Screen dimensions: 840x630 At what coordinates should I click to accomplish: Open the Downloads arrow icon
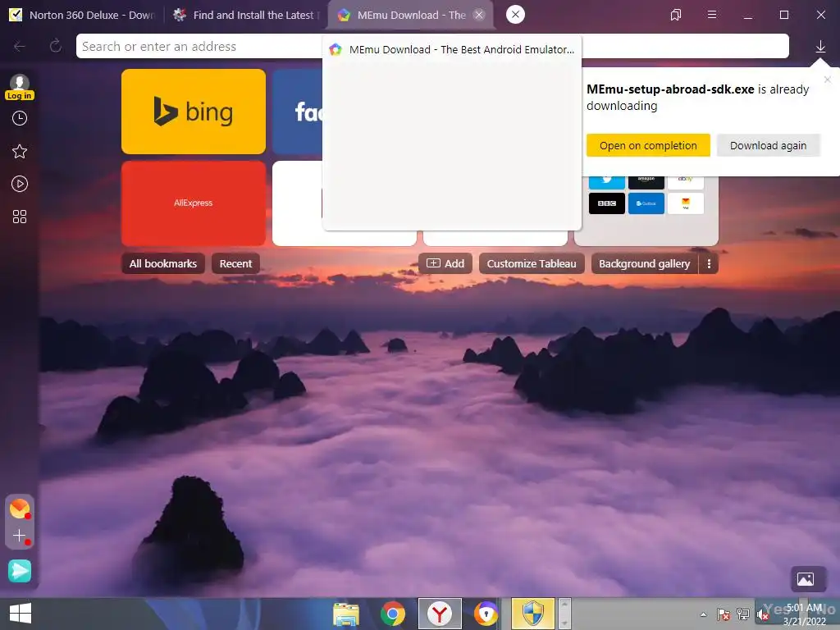point(820,47)
